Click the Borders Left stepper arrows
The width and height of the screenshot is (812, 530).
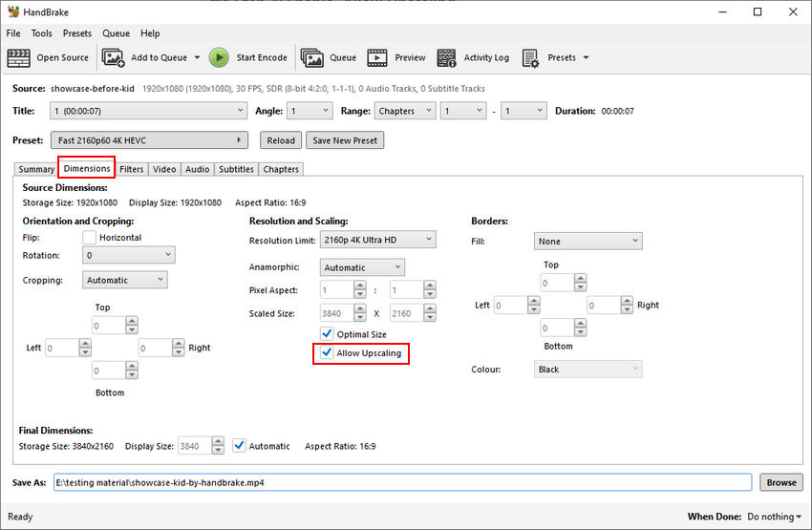point(534,305)
